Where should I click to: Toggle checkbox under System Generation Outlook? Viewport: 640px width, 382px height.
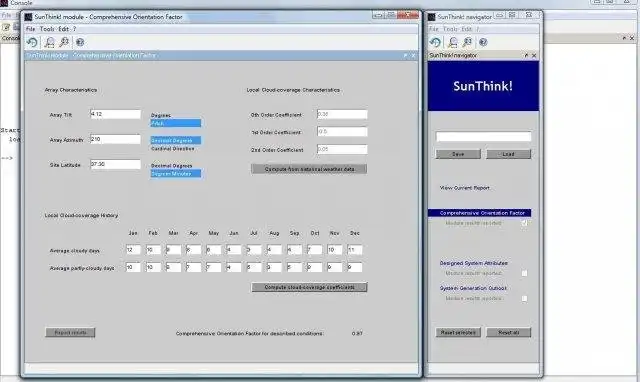(x=524, y=298)
